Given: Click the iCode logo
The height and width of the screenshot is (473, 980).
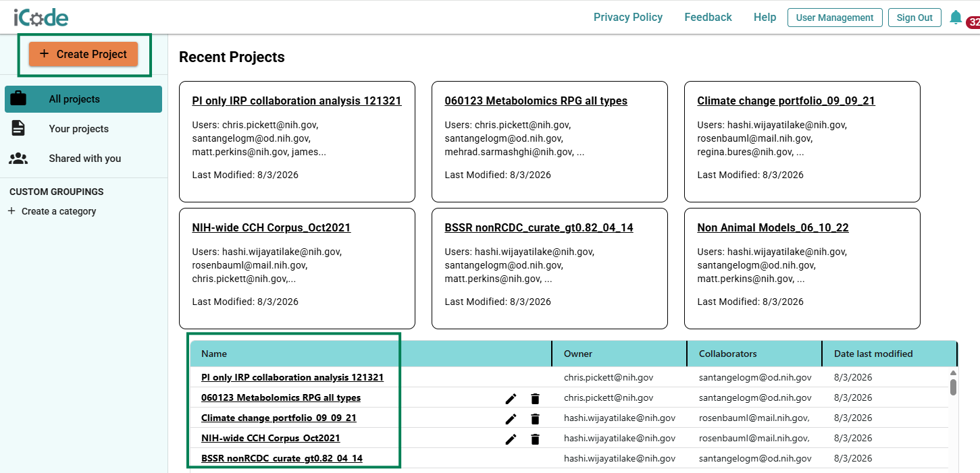Looking at the screenshot, I should 41,17.
